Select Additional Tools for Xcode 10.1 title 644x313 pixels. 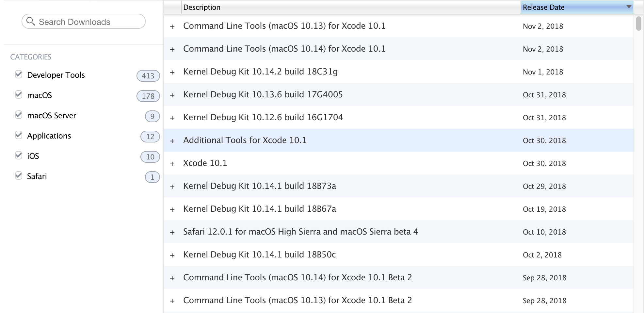[x=245, y=140]
